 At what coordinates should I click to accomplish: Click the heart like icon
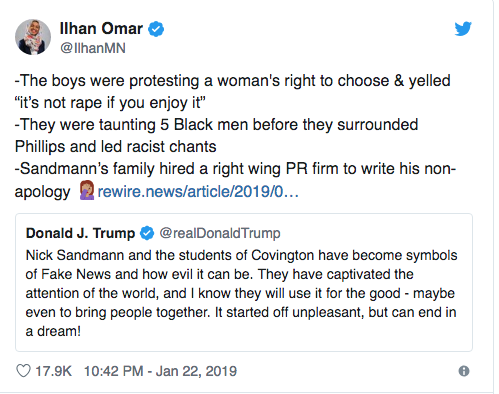[23, 371]
